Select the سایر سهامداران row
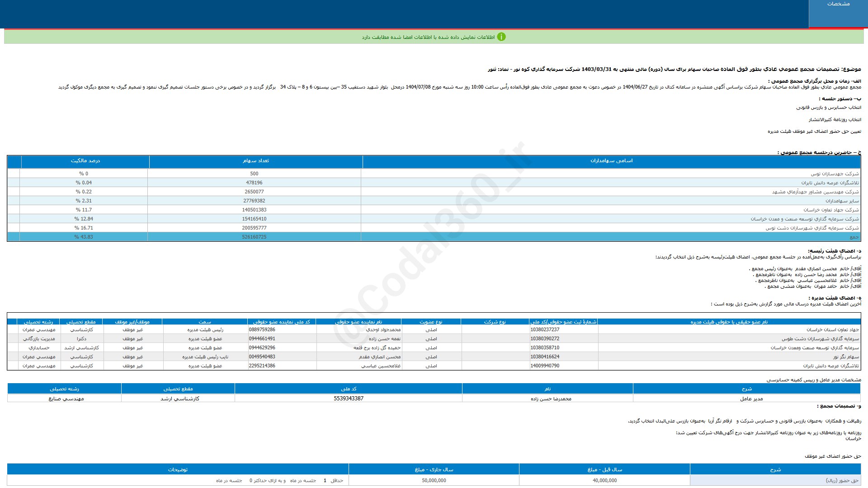Screen dimensions: 868x488 point(842,201)
